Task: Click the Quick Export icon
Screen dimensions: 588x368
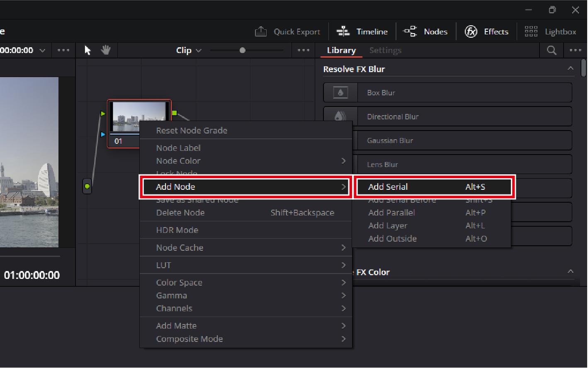Action: tap(261, 31)
